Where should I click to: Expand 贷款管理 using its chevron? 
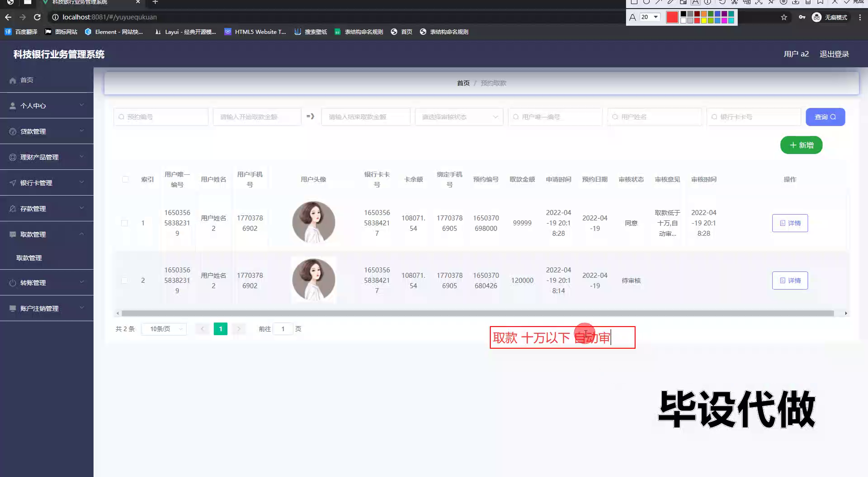tap(82, 131)
